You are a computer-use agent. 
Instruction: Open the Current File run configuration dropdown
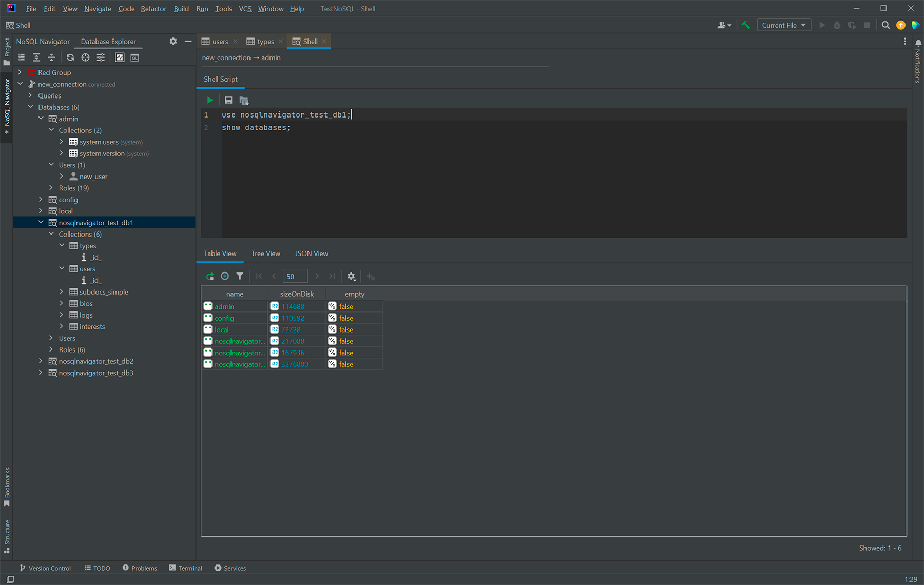[x=783, y=25]
